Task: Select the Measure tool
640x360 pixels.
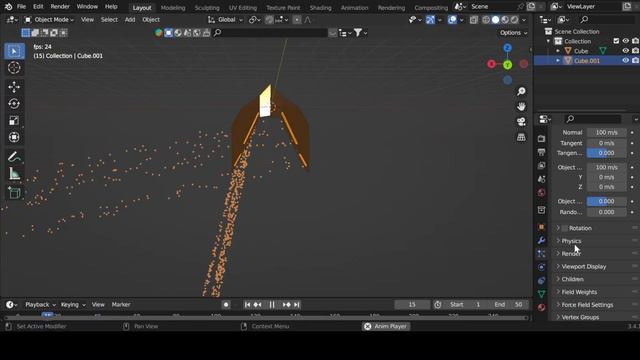Action: (14, 173)
